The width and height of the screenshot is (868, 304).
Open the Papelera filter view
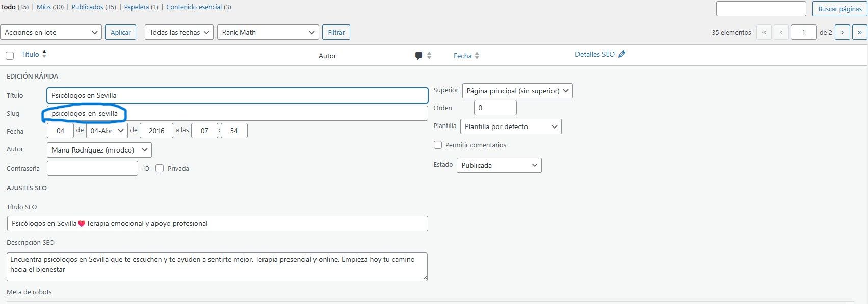(136, 7)
